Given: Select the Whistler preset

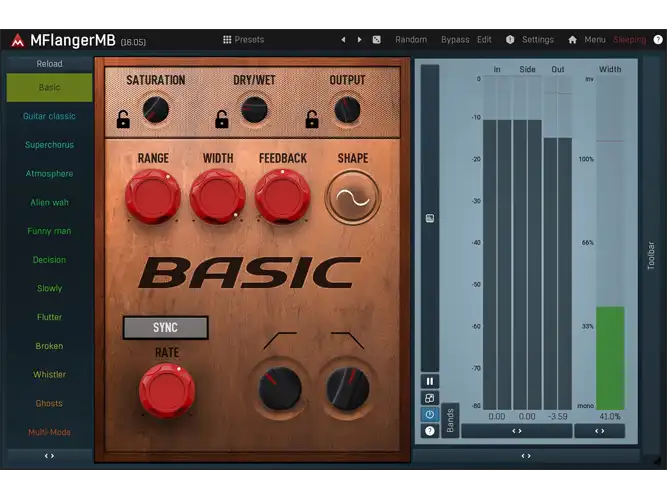Looking at the screenshot, I should (49, 375).
